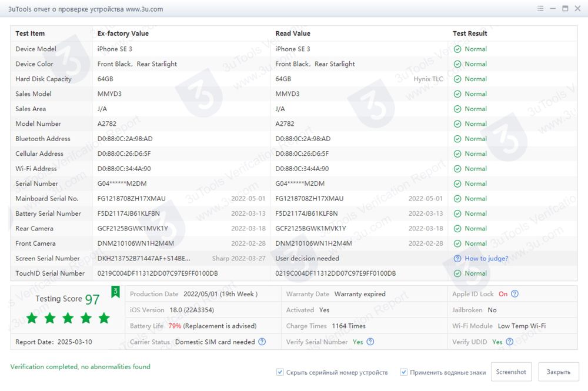588x391 pixels.
Task: Click the Screenshot button
Action: tap(511, 372)
